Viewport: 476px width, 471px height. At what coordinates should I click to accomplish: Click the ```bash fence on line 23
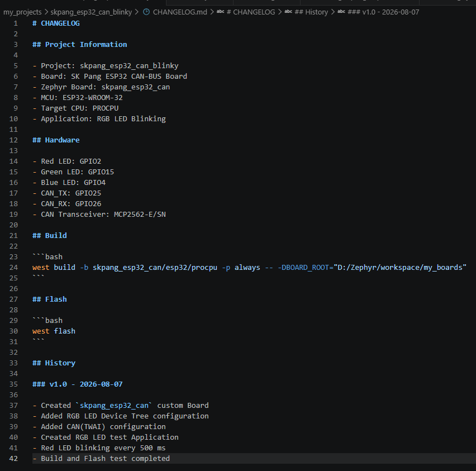coord(47,257)
